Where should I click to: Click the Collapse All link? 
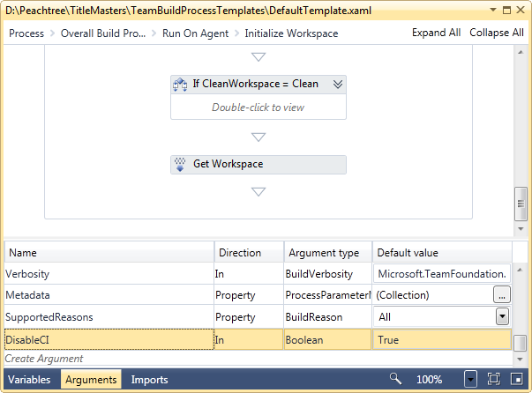497,33
